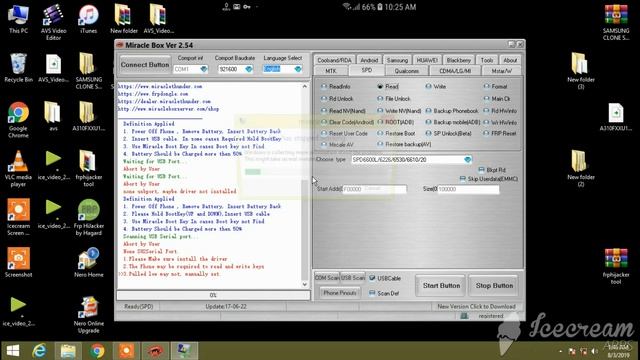Click the Connect Button

click(x=144, y=65)
